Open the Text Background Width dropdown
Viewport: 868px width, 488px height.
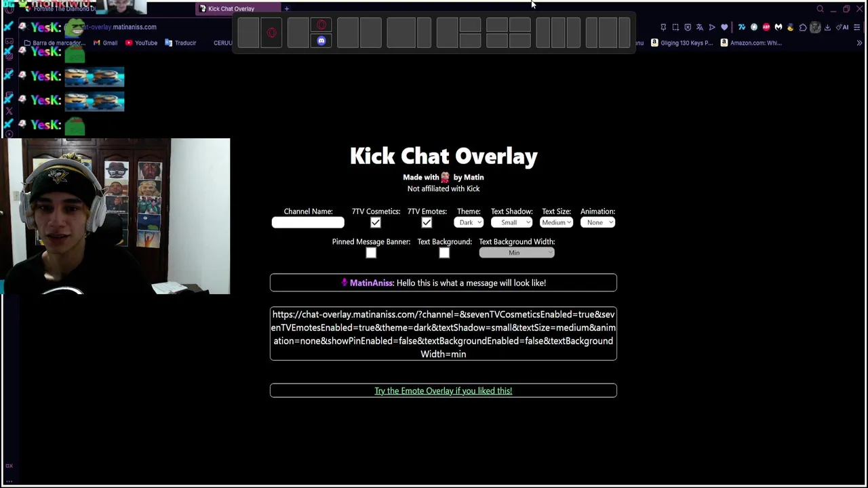(517, 253)
